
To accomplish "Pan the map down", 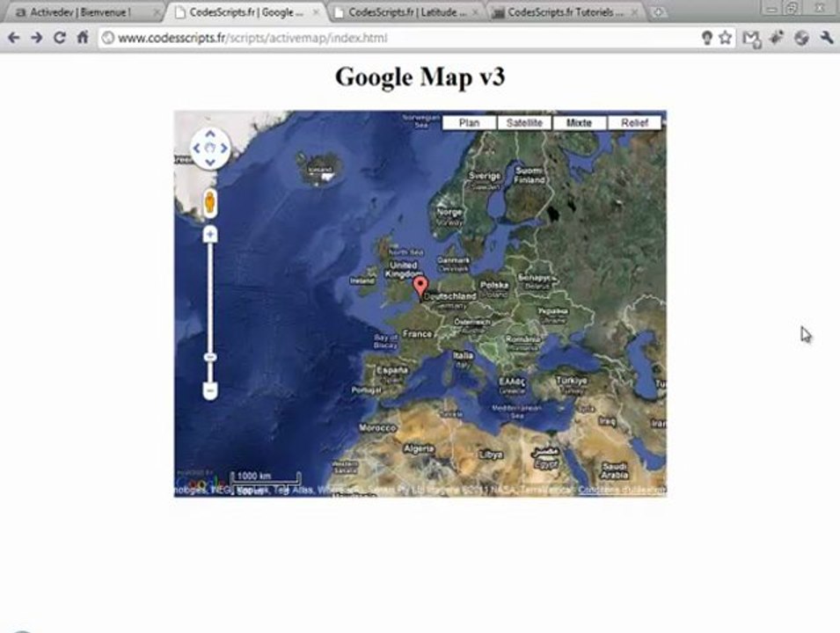I will coord(210,162).
